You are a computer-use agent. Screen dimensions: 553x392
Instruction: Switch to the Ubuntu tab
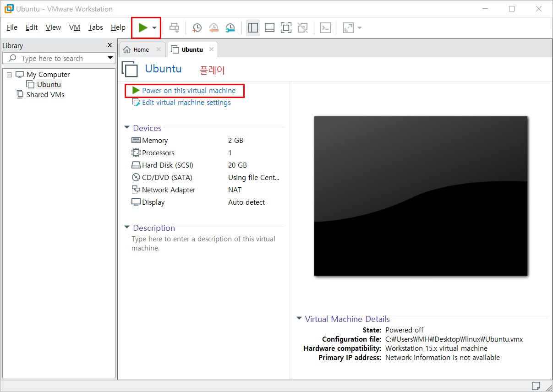pyautogui.click(x=192, y=49)
